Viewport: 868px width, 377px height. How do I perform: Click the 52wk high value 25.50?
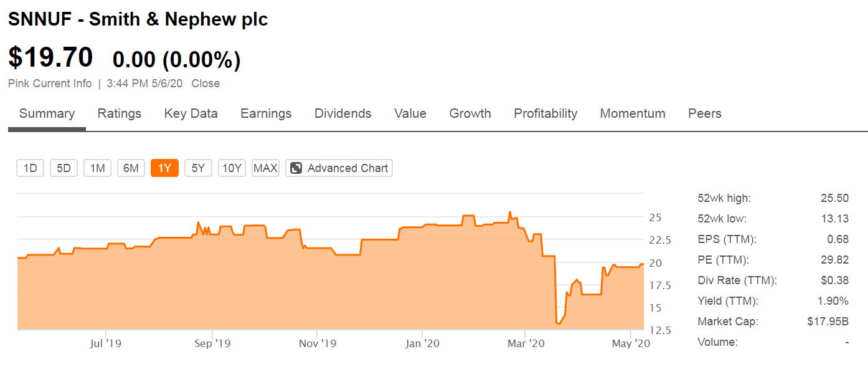[x=834, y=199]
